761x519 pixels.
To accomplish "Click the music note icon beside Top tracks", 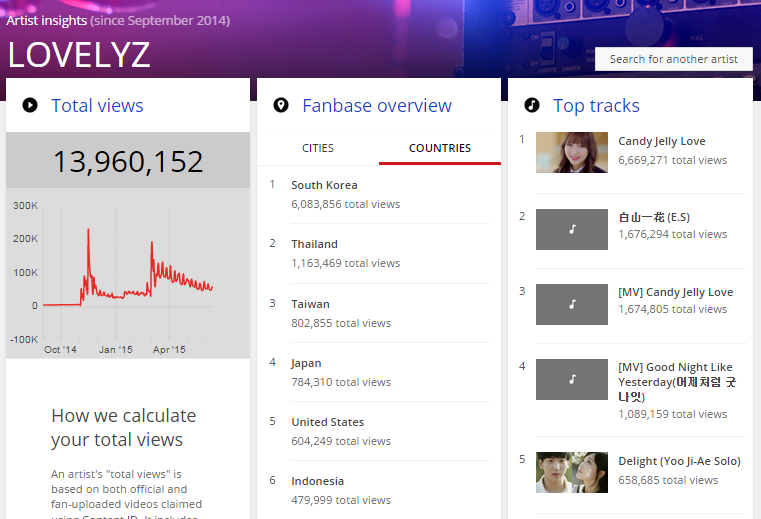I will click(532, 105).
